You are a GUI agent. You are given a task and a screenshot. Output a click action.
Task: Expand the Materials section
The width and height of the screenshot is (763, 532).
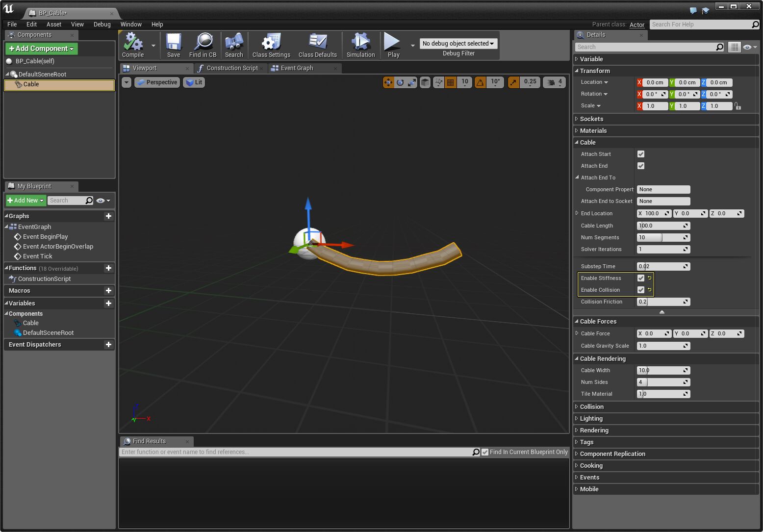tap(593, 131)
